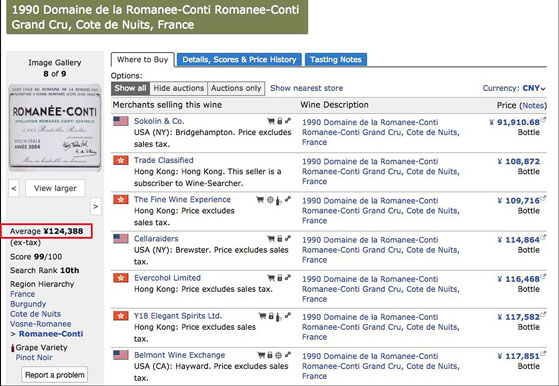The height and width of the screenshot is (386, 559).
Task: Click the cart icon for Belmont Wine Exchange
Action: click(x=261, y=355)
